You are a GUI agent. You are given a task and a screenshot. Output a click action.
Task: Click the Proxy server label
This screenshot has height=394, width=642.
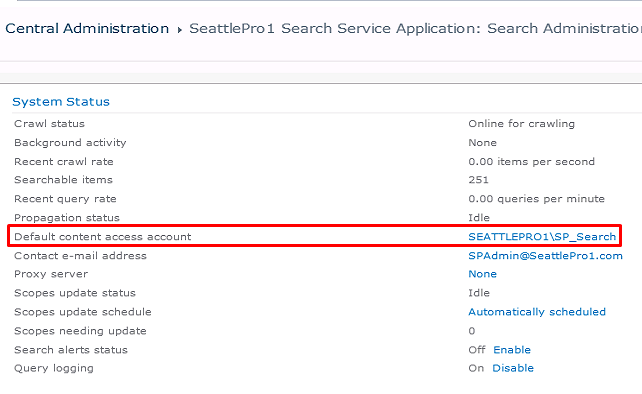coord(51,274)
